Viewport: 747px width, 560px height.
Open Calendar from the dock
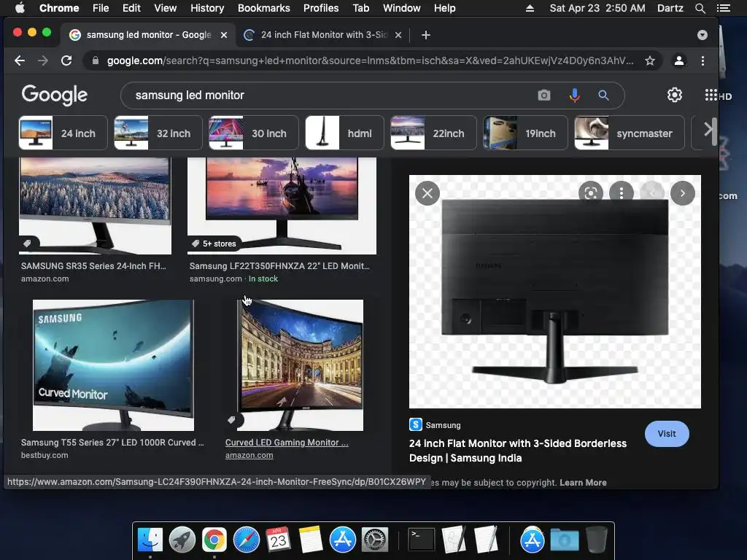(x=278, y=540)
